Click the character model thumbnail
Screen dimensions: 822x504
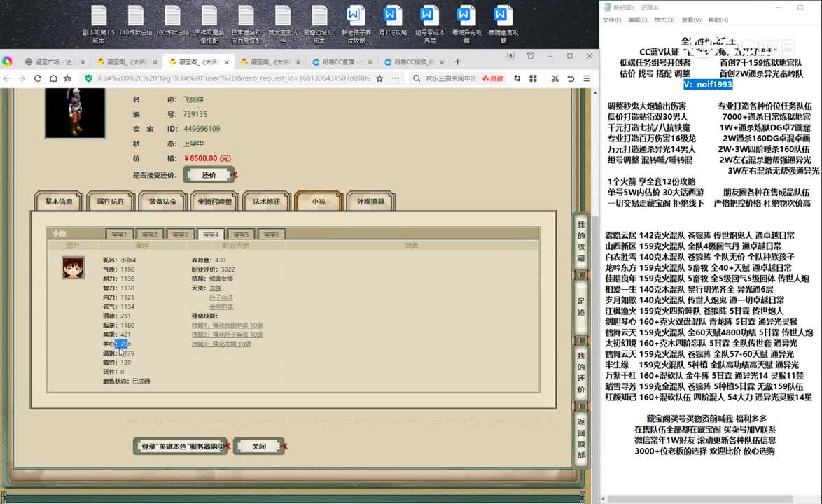[x=76, y=112]
